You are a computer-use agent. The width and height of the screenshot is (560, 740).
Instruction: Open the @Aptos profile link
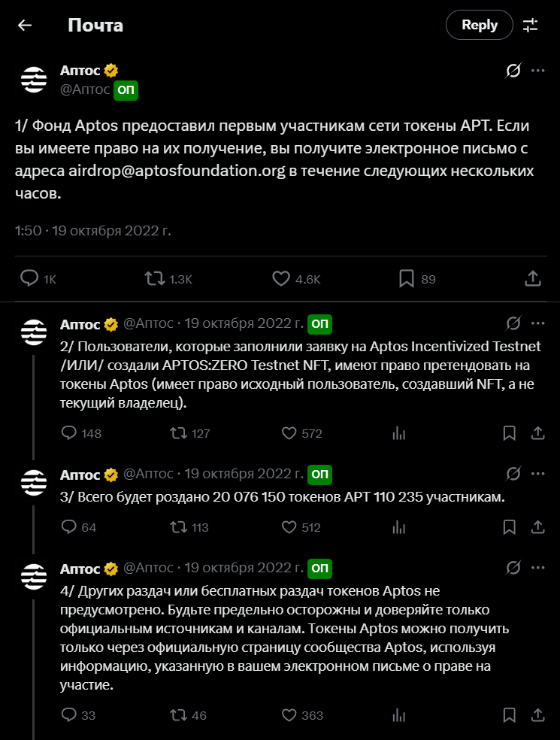click(86, 89)
